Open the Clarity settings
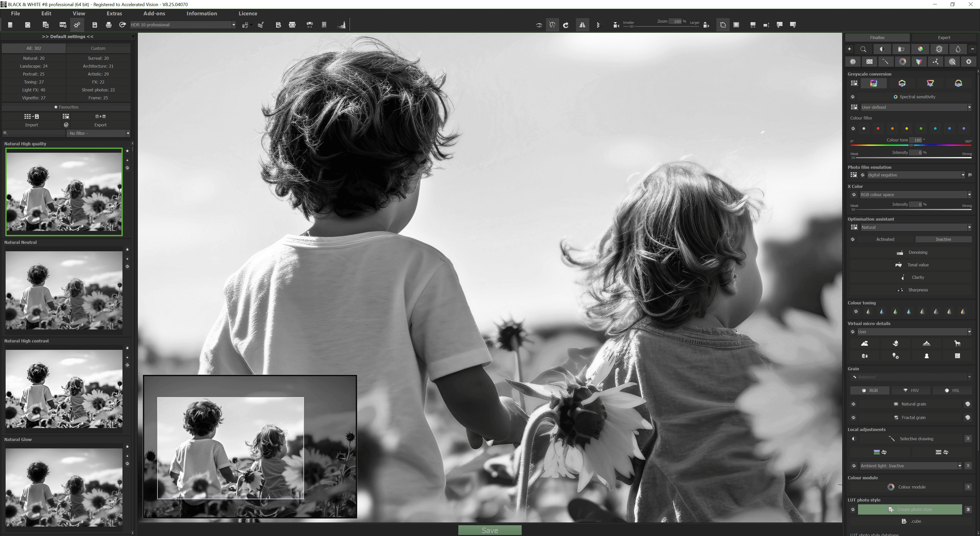Screen dimensions: 980x536 [x=918, y=277]
